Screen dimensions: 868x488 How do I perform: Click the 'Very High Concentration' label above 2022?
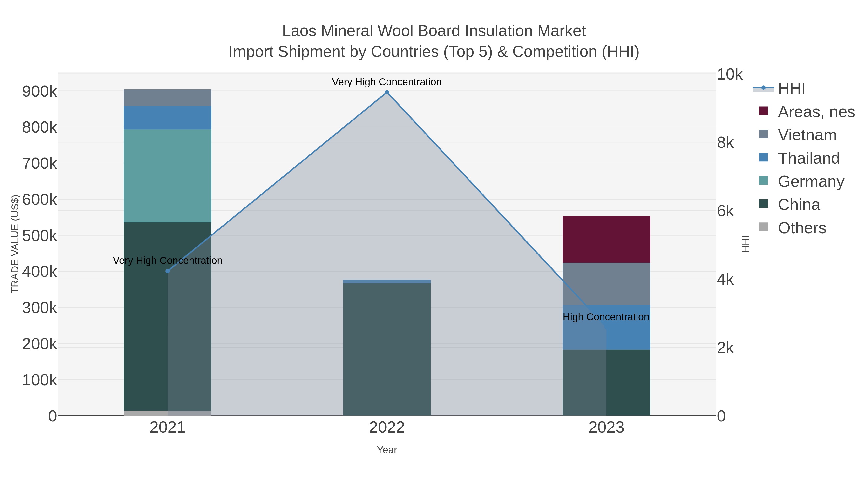pyautogui.click(x=387, y=82)
